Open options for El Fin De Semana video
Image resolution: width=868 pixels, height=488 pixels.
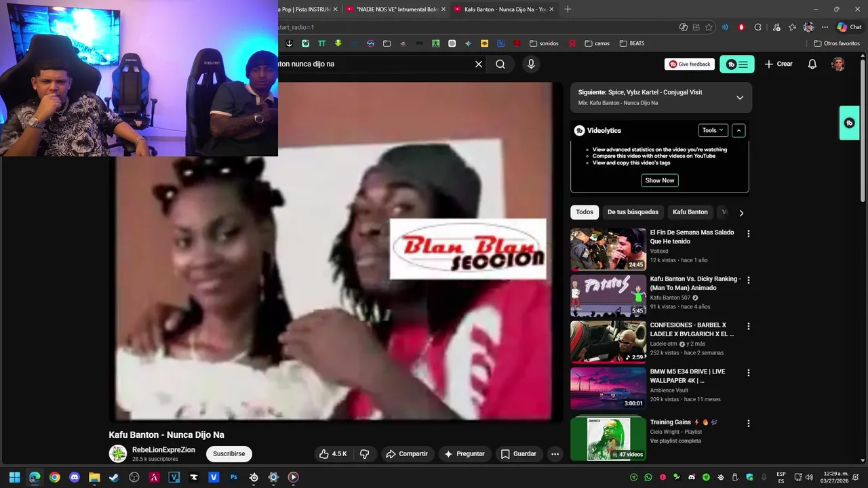[x=749, y=234]
